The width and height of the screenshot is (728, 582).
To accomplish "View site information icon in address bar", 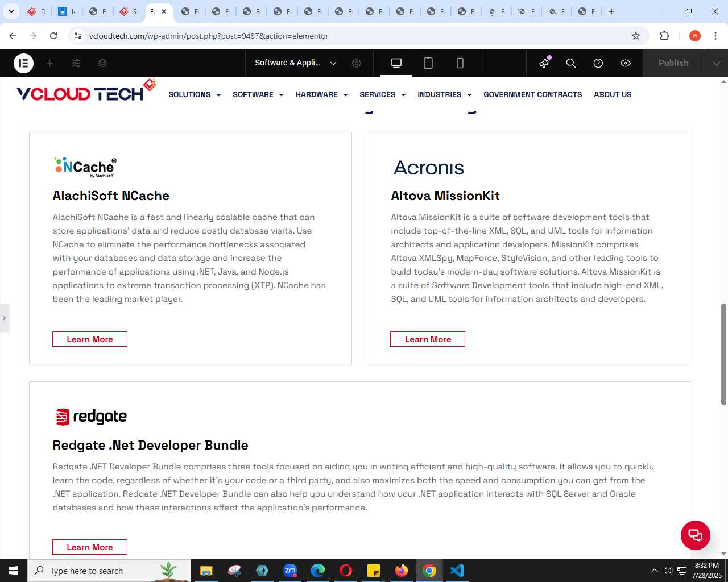I will pyautogui.click(x=78, y=36).
